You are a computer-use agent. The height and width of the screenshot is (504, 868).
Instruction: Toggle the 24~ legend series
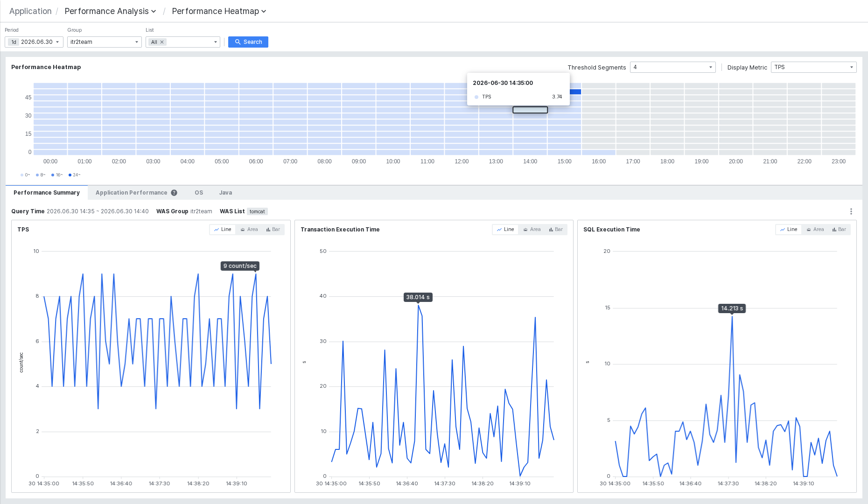point(74,175)
